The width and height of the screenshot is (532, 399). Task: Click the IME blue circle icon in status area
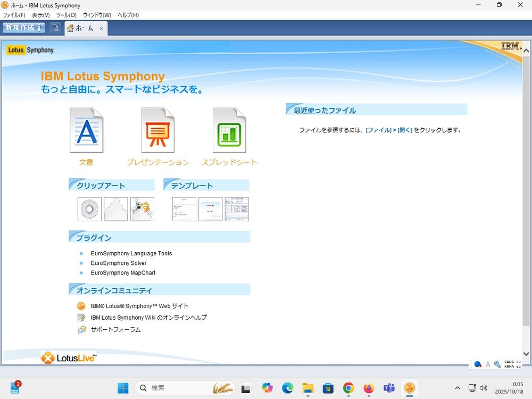point(478,364)
